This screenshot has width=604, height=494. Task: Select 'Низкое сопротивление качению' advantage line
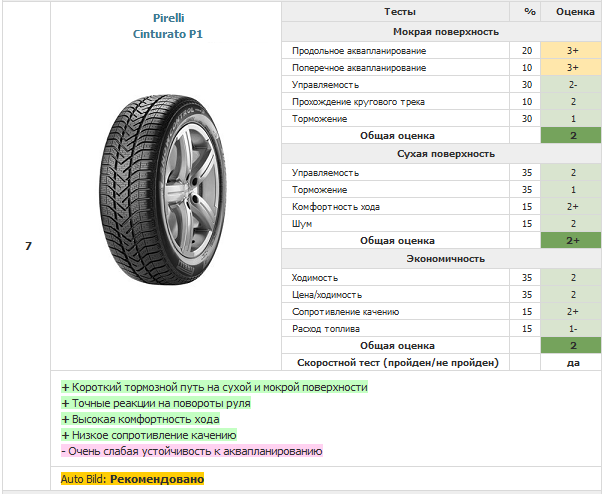(x=149, y=435)
